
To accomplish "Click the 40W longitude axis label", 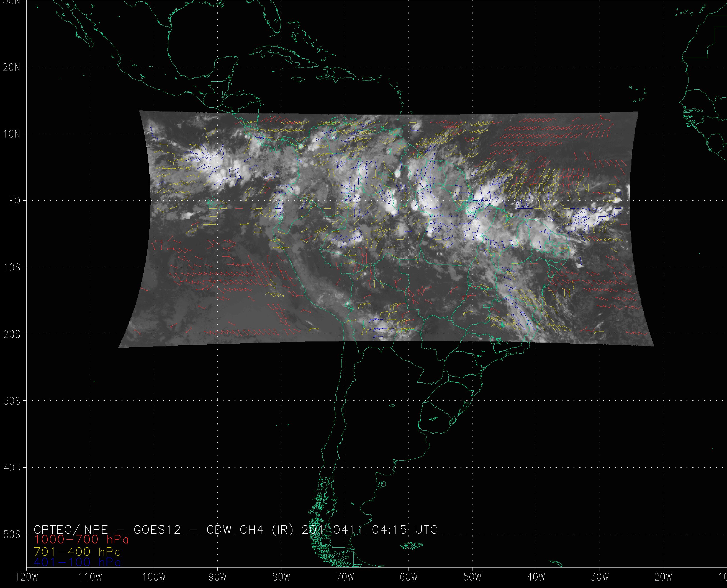I will pos(536,577).
